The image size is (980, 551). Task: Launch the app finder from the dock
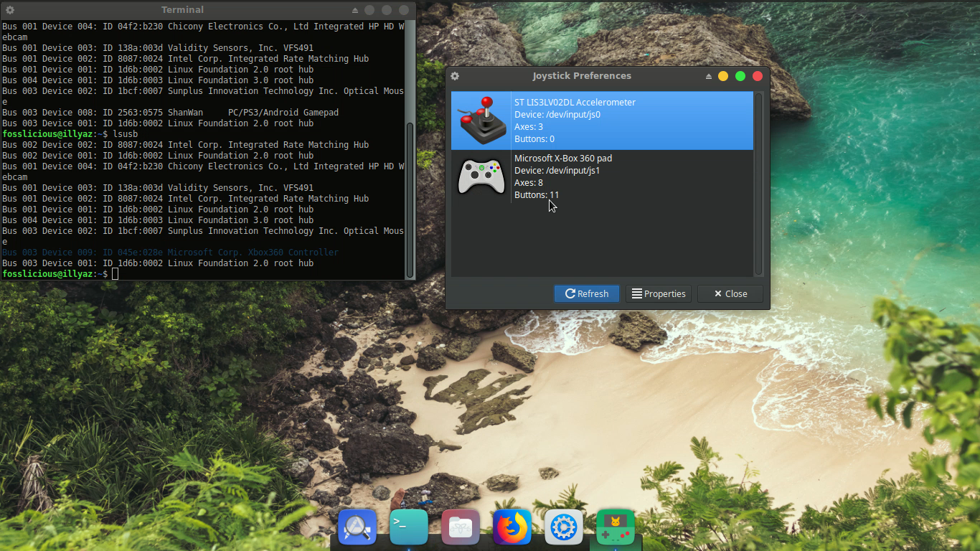(x=357, y=528)
